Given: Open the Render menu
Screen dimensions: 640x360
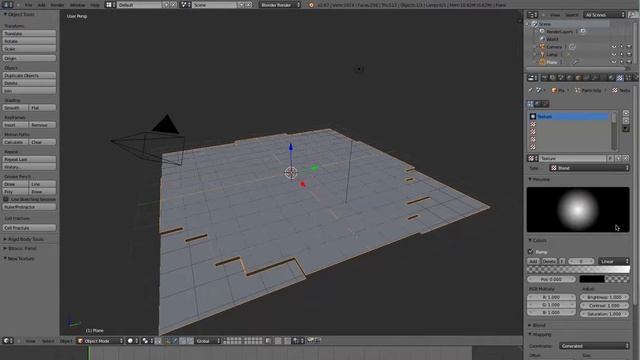Looking at the screenshot, I should [x=57, y=5].
